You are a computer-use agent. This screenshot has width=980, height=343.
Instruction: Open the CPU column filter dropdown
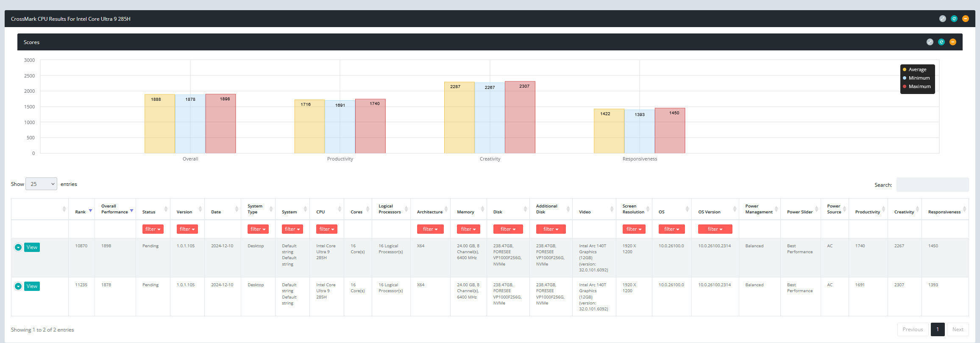click(327, 229)
